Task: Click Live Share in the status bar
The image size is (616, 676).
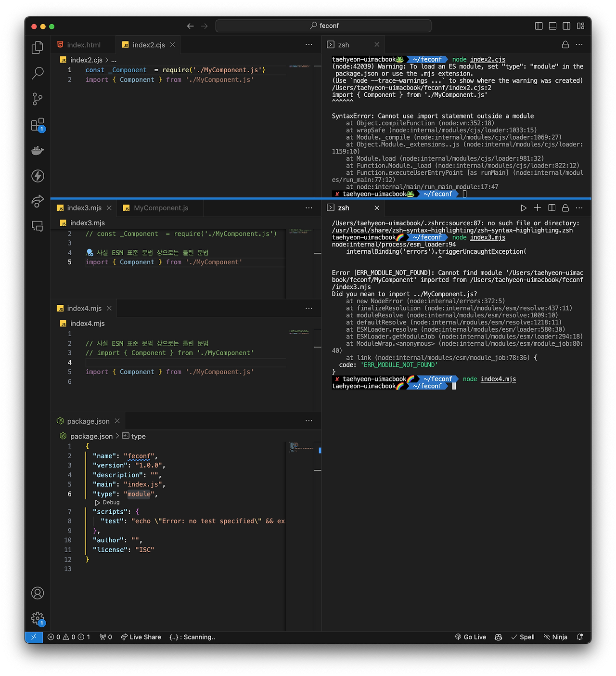Action: click(x=141, y=637)
